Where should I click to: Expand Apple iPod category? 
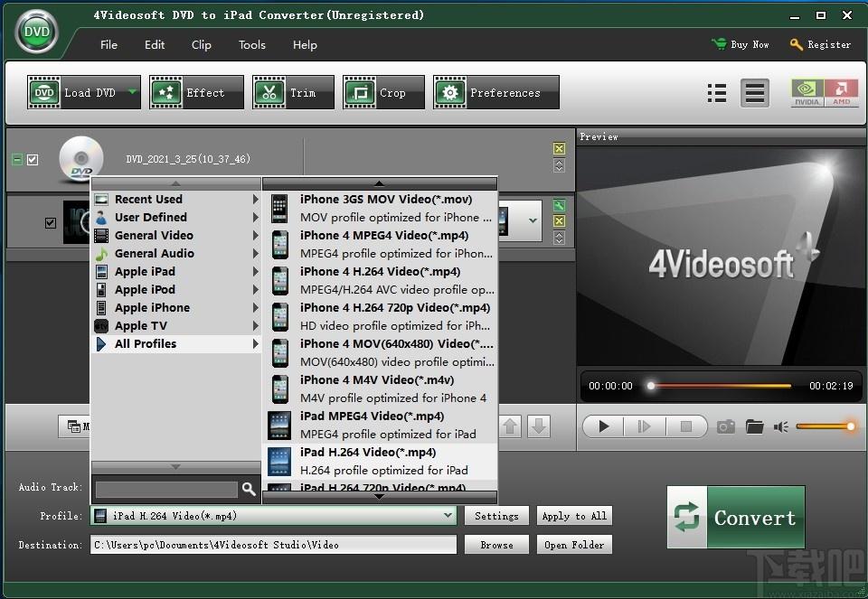(x=176, y=290)
